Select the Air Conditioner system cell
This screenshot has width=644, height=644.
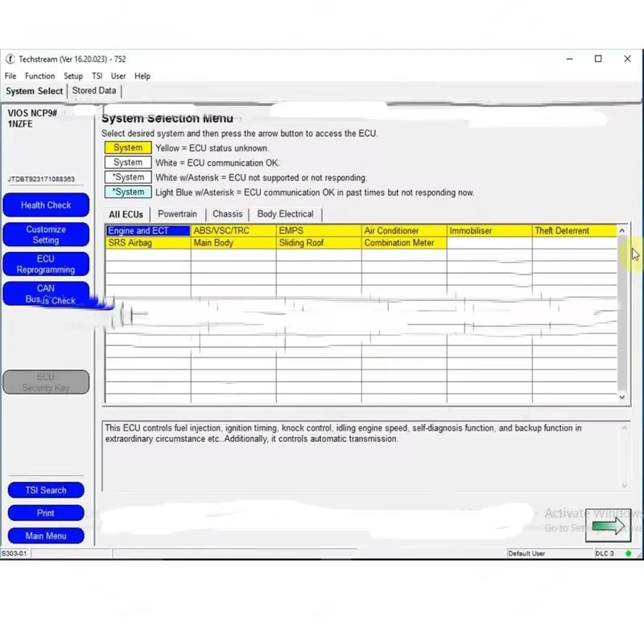(x=404, y=231)
